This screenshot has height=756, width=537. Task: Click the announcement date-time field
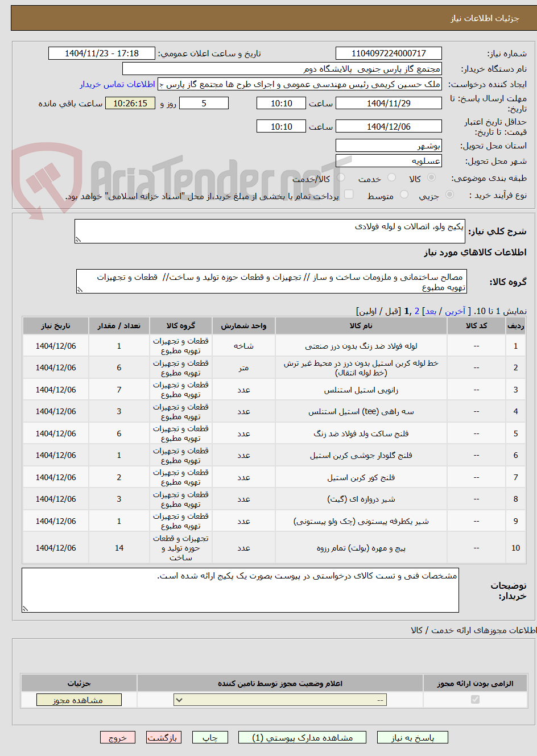tap(102, 53)
